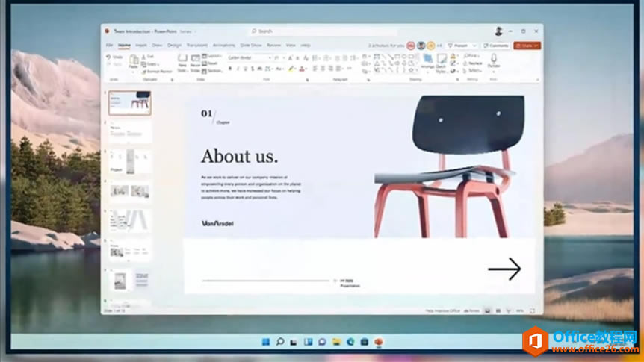
Task: Toggle Italic formatting
Action: pos(238,69)
